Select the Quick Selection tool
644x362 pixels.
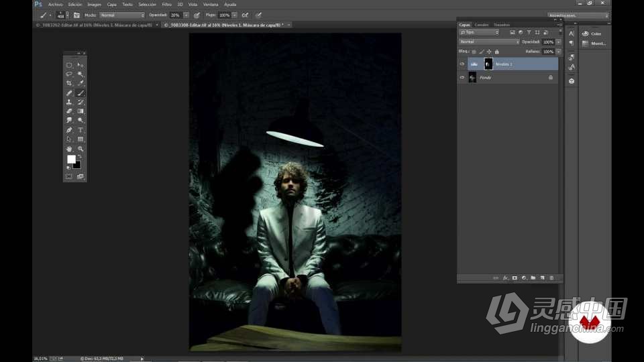80,74
